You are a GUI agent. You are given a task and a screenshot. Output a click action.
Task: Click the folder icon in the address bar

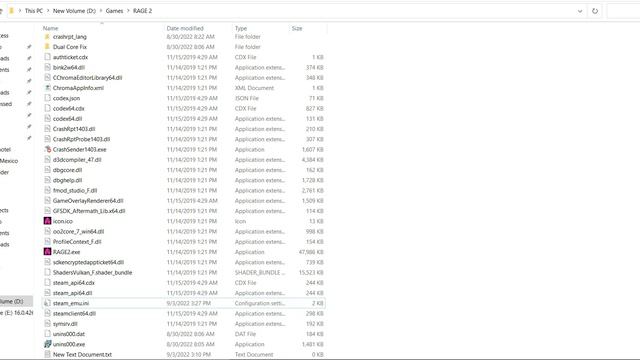pyautogui.click(x=11, y=11)
